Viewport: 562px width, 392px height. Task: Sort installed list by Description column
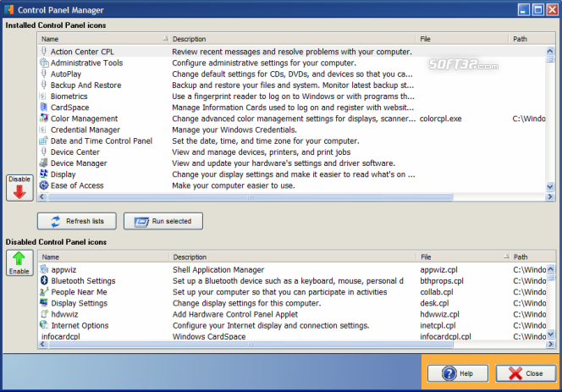point(292,39)
